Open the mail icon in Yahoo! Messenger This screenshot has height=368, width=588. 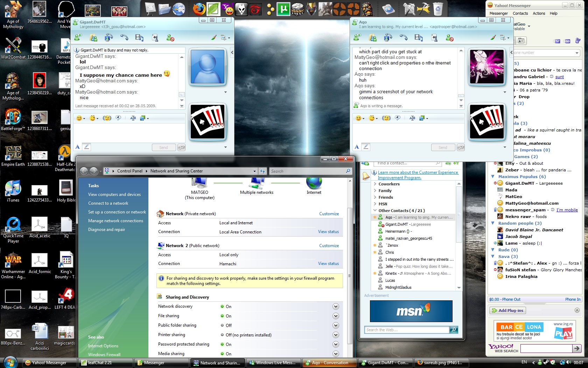558,41
